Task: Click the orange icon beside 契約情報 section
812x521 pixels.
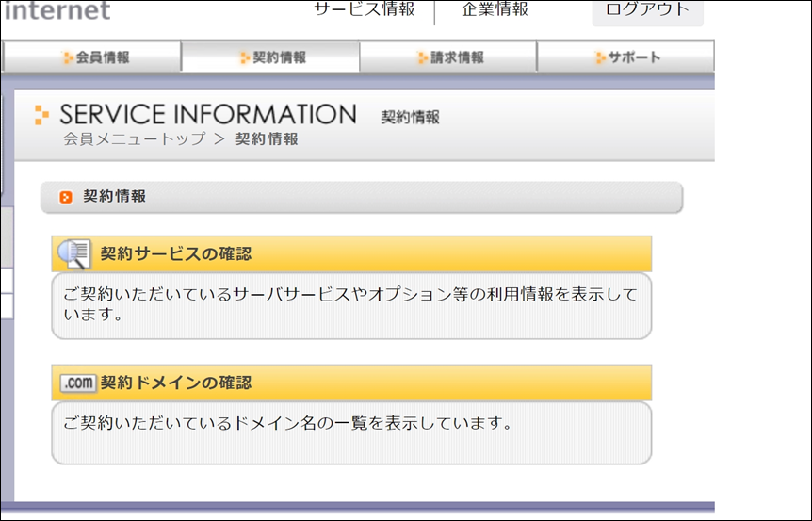Action: pyautogui.click(x=66, y=197)
